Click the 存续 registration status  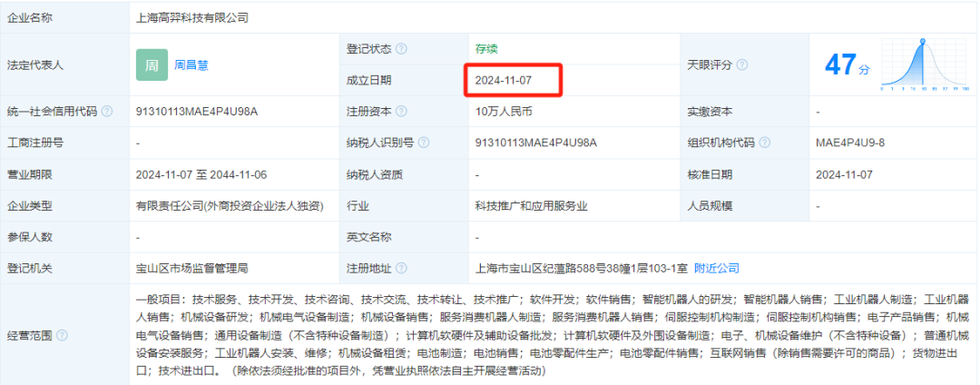click(x=486, y=49)
